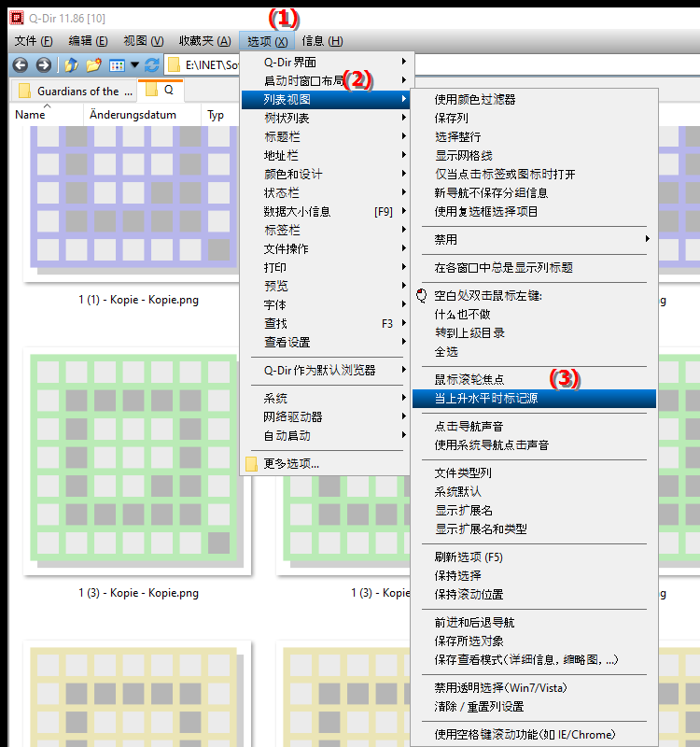700x747 pixels.
Task: Toggle 鼠标滚轮焦点 option
Action: 534,380
